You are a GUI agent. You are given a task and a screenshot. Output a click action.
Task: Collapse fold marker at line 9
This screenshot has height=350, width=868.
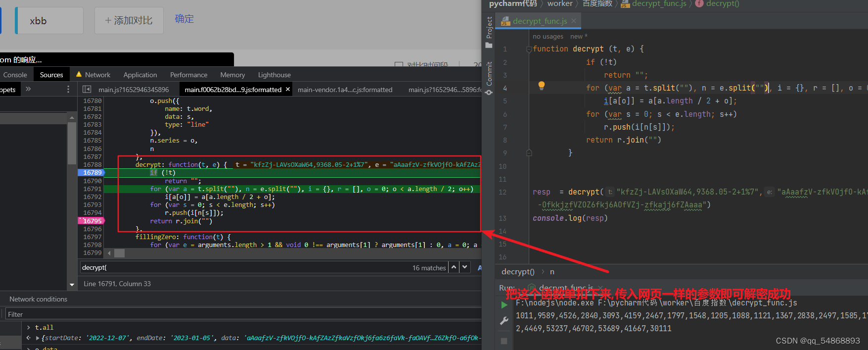[x=529, y=153]
